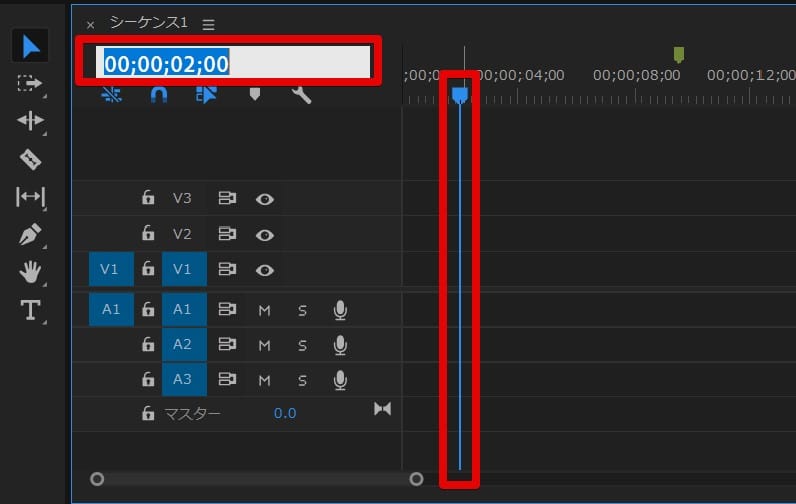Click left handle of zoom scroll bar
The image size is (796, 504).
pos(97,479)
